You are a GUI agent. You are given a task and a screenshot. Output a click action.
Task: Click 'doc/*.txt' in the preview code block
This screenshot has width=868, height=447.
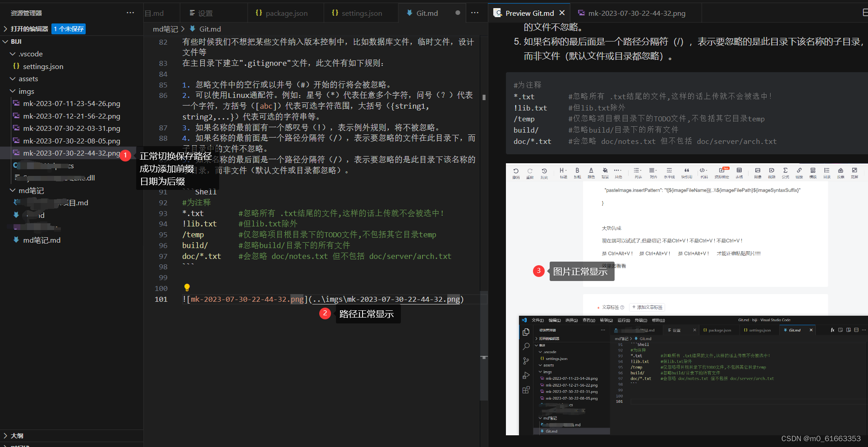tap(532, 141)
